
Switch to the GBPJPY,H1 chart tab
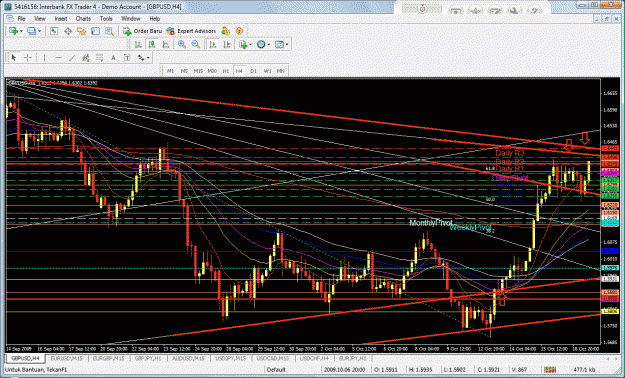pyautogui.click(x=149, y=358)
